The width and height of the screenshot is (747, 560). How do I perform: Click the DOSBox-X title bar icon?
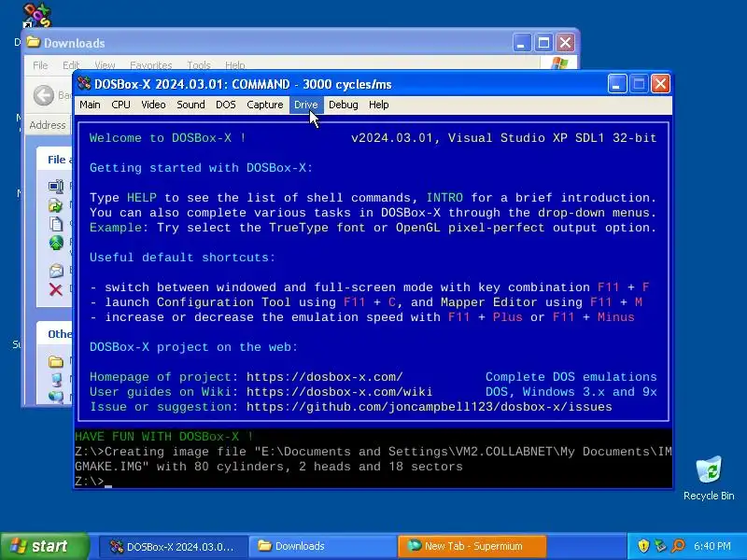84,84
